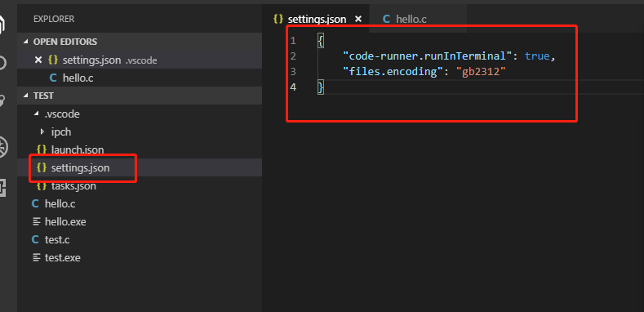Select hello.c under Open Editors
This screenshot has width=644, height=312.
[140, 78]
